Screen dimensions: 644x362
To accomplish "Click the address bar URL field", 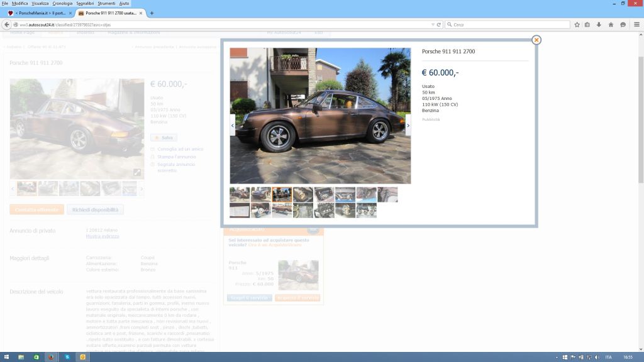I will click(222, 25).
